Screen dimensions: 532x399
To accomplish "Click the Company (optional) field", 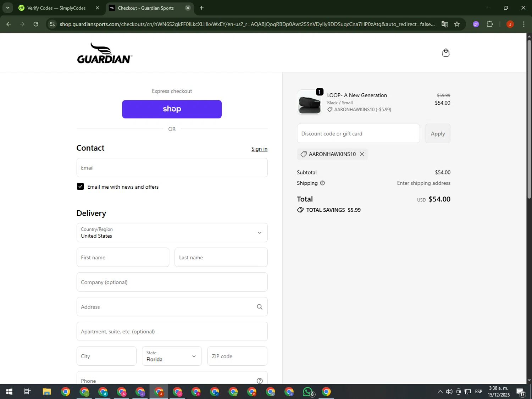I will coord(172,282).
